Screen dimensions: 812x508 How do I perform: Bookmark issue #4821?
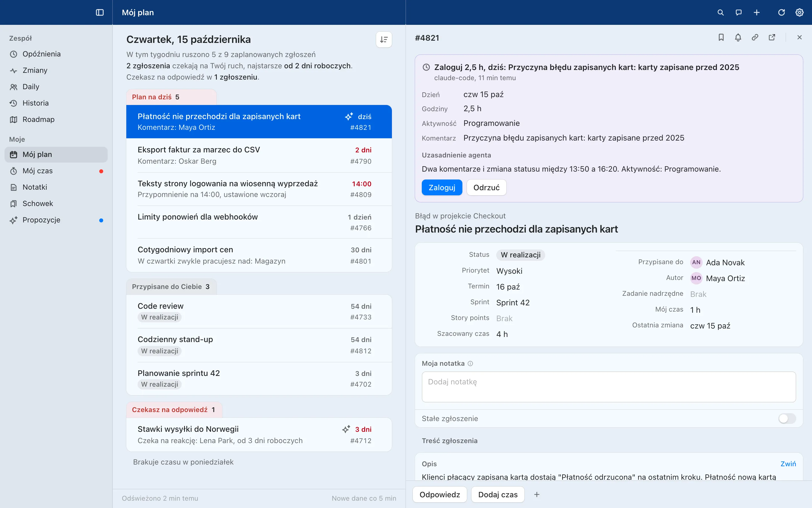721,37
